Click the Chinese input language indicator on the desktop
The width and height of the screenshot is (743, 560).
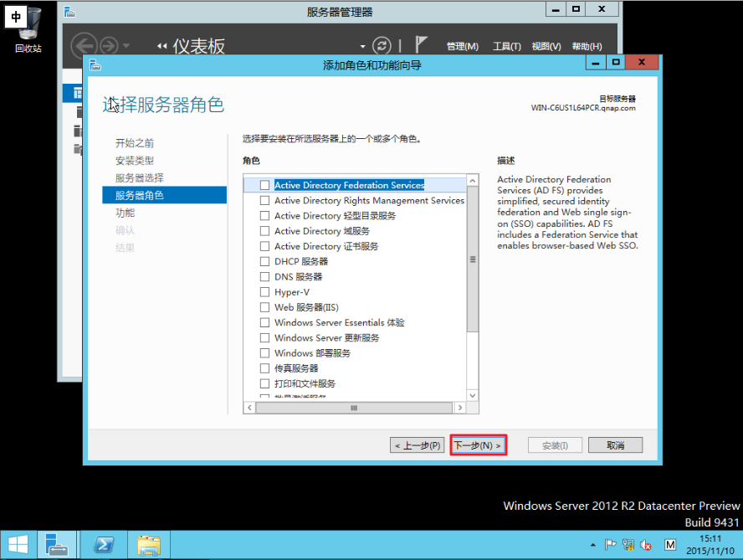coord(16,17)
